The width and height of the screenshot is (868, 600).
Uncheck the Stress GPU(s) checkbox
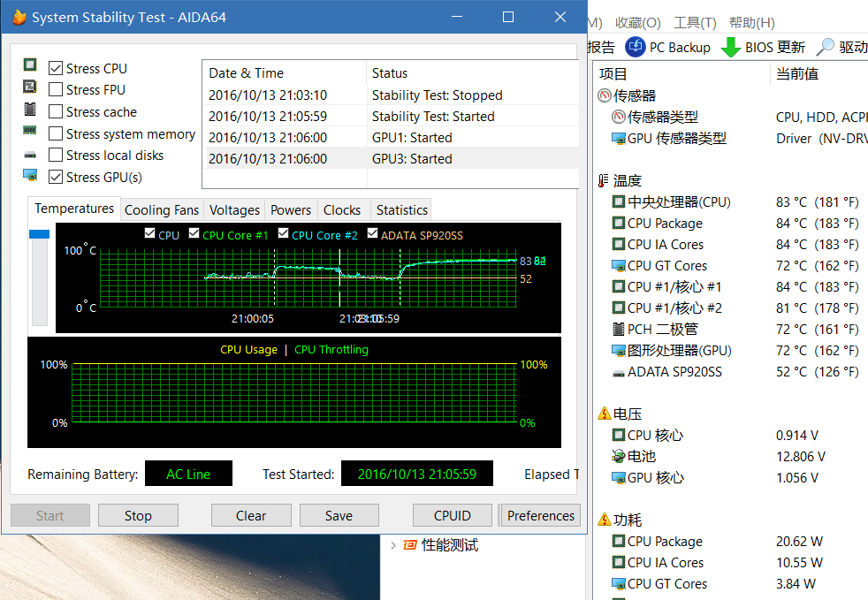[x=56, y=177]
